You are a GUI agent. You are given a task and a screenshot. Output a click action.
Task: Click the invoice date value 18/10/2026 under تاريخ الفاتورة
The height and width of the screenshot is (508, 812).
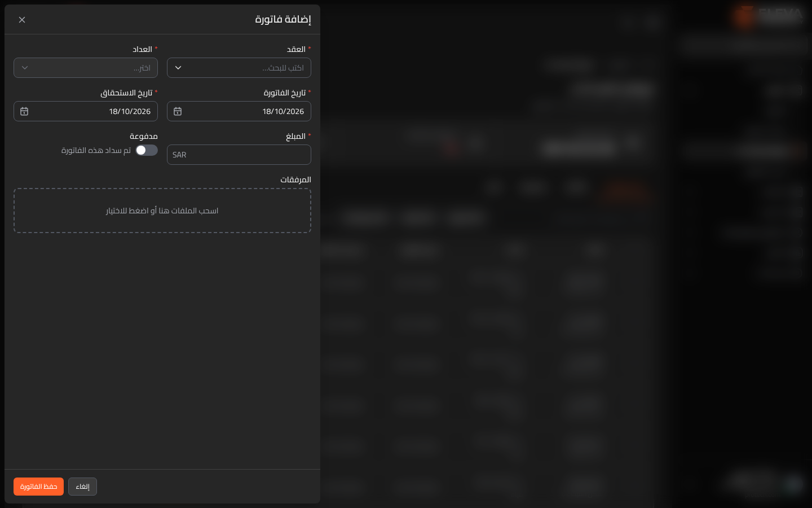tap(283, 111)
